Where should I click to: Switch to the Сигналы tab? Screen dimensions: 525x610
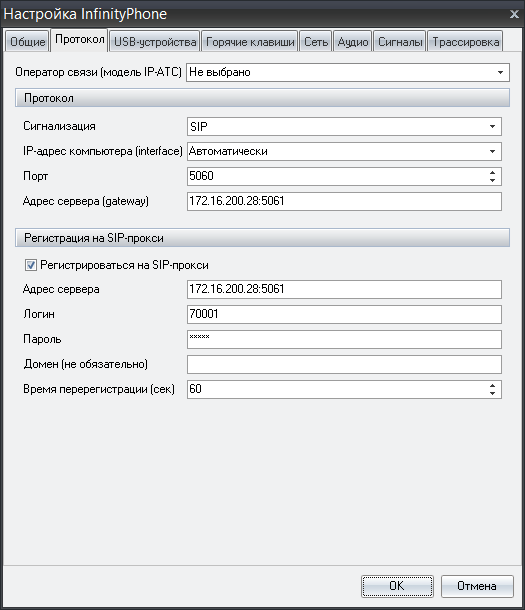400,41
